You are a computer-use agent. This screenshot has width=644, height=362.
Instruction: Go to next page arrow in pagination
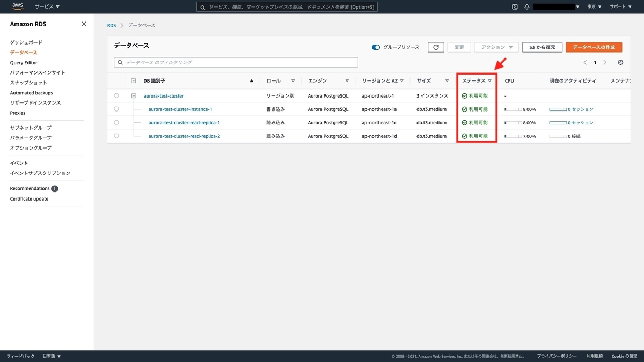[x=605, y=62]
